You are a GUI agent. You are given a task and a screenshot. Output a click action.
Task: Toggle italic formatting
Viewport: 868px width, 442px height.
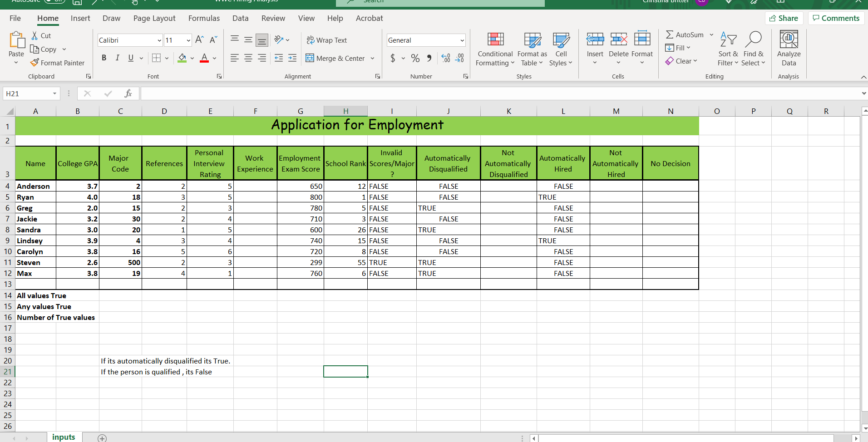(117, 58)
